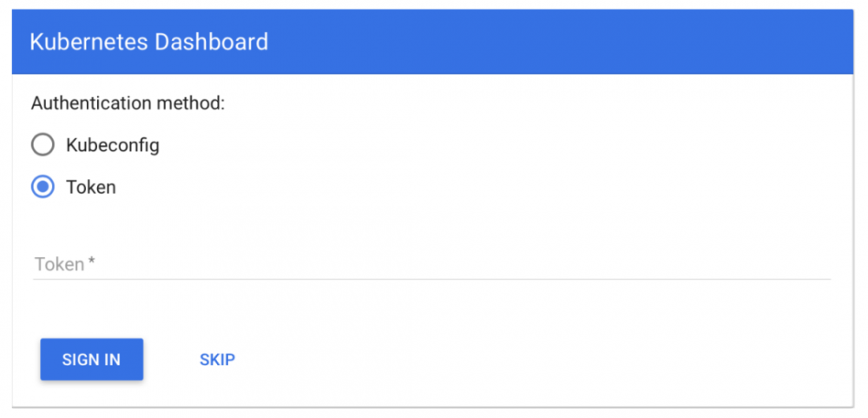Click the underline of the Token text field
The height and width of the screenshot is (418, 868).
[431, 279]
